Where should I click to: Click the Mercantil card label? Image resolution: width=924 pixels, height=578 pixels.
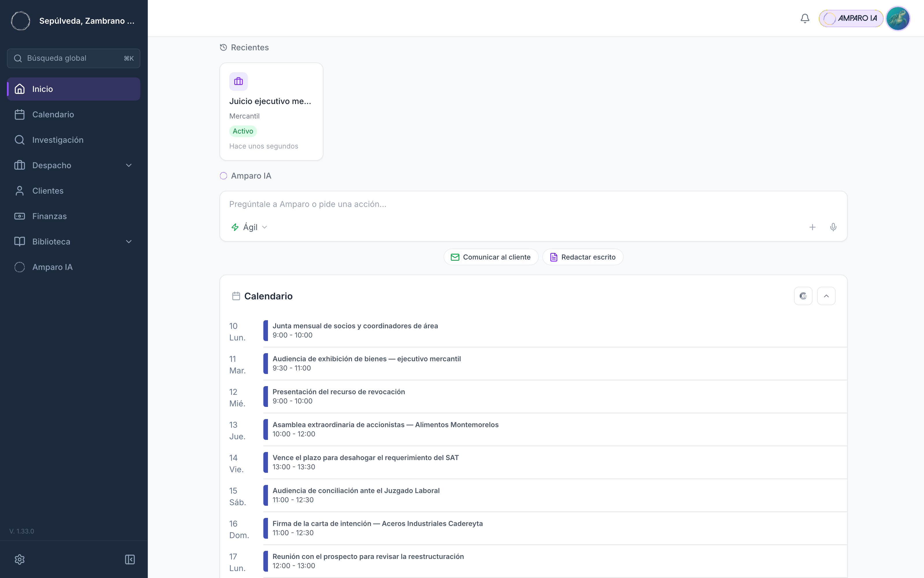244,116
